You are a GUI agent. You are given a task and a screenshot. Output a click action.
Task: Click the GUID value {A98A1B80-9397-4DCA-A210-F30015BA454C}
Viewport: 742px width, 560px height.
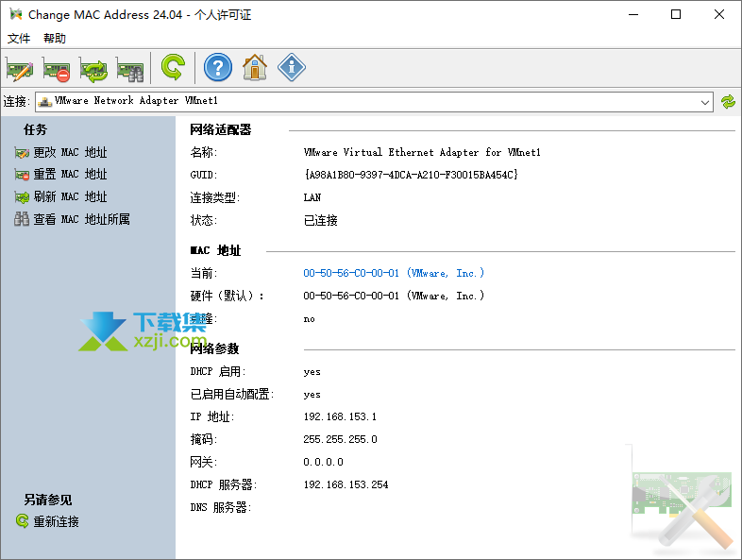tap(411, 175)
